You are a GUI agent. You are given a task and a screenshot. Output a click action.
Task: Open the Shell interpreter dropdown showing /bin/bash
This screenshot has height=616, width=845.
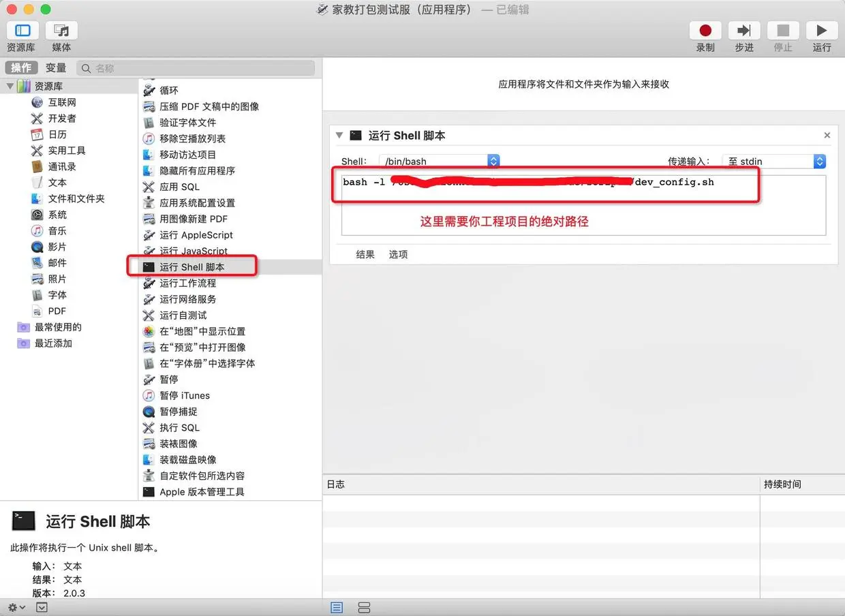pos(493,161)
